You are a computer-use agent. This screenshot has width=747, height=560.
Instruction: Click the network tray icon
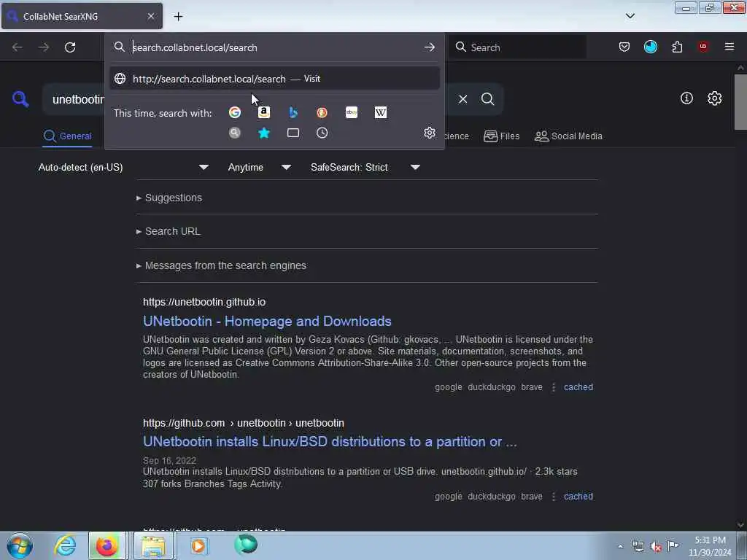pos(638,546)
